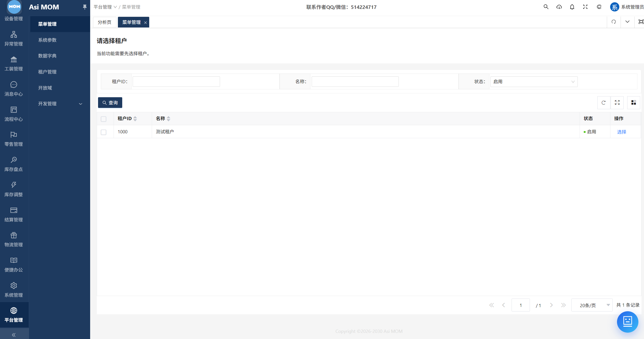644x339 pixels.
Task: Open tab options dropdown chevron
Action: coord(627,22)
